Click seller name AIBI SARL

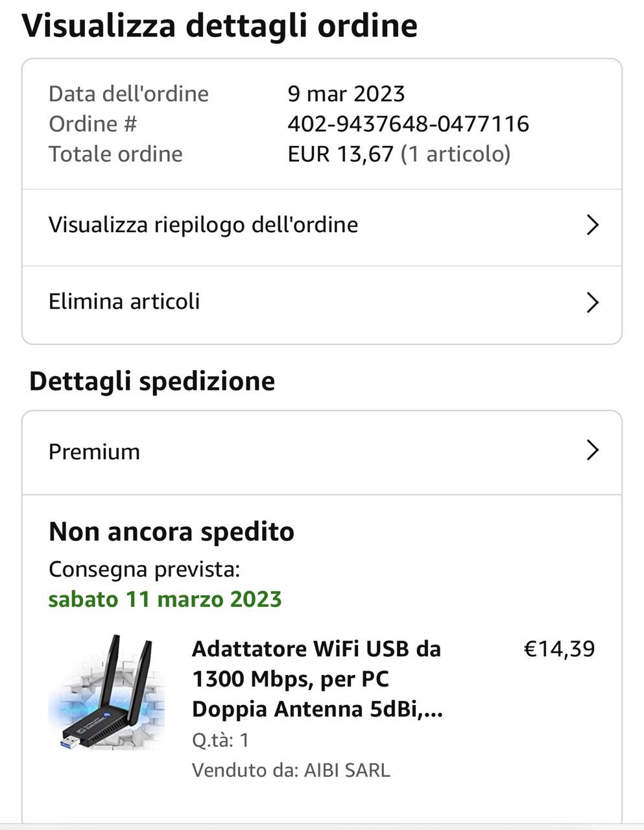[347, 770]
